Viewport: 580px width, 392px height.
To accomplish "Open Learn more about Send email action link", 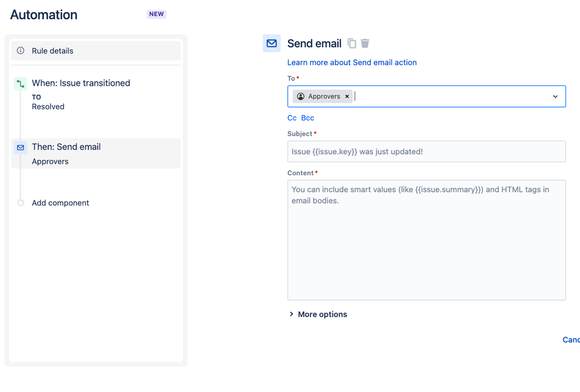I will pos(352,63).
